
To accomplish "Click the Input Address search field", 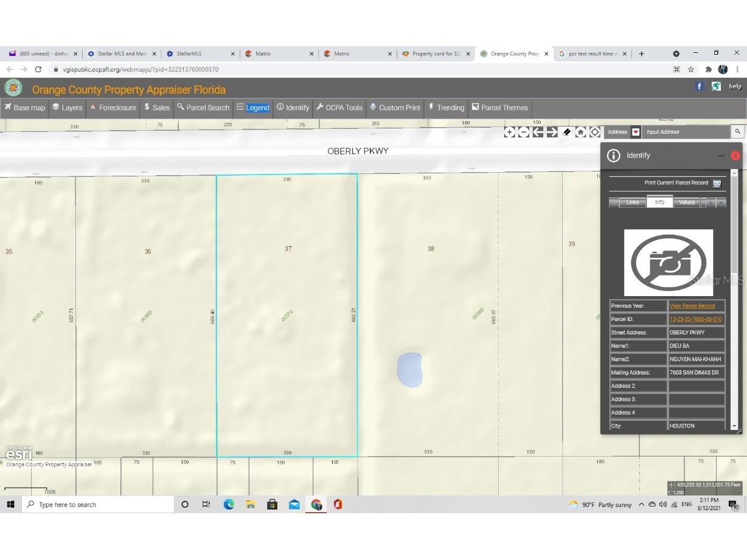I will point(685,132).
